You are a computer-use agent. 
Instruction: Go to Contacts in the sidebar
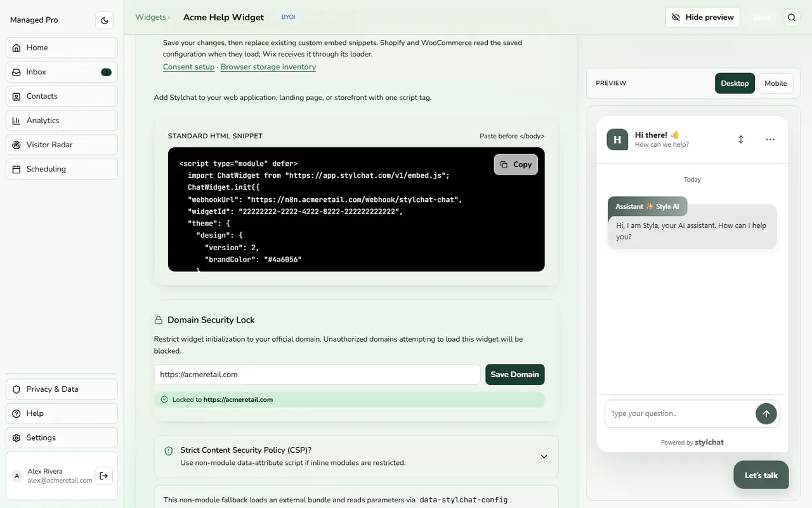click(62, 96)
